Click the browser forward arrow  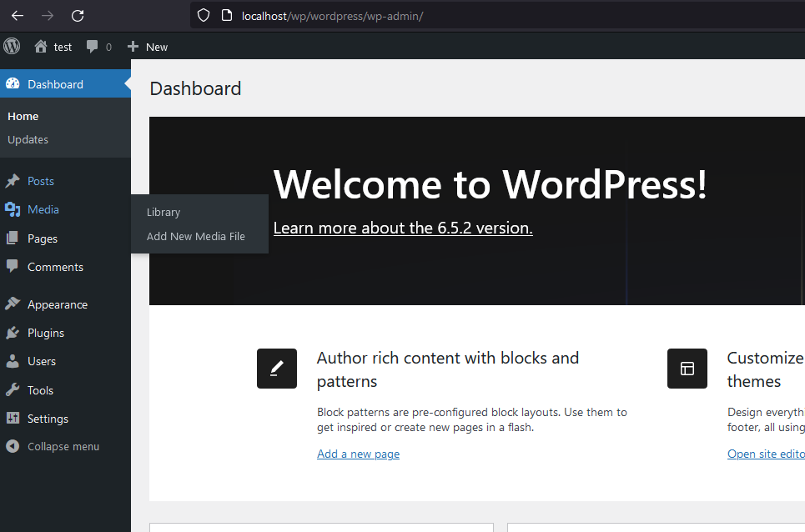pos(48,16)
